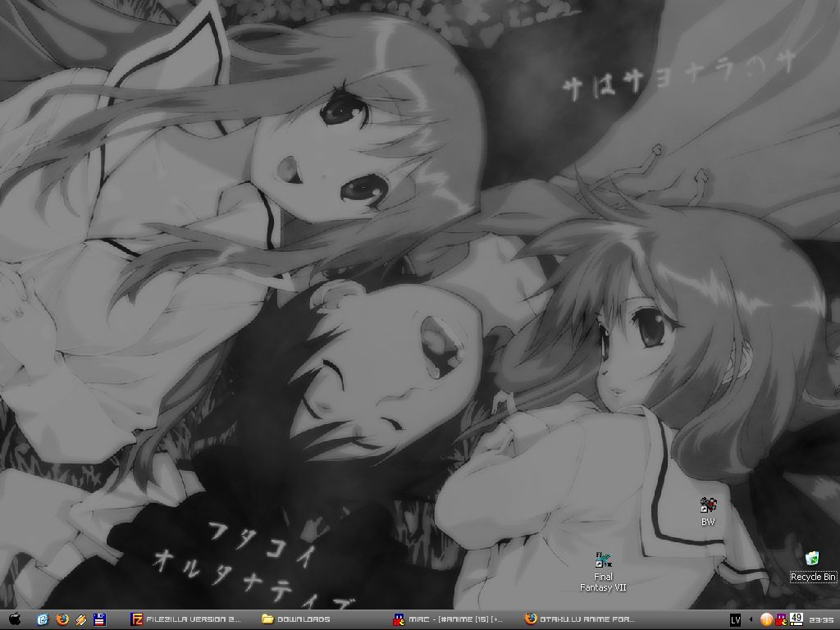The width and height of the screenshot is (840, 630).
Task: Launch Firefox from the quick launch bar
Action: (x=62, y=620)
